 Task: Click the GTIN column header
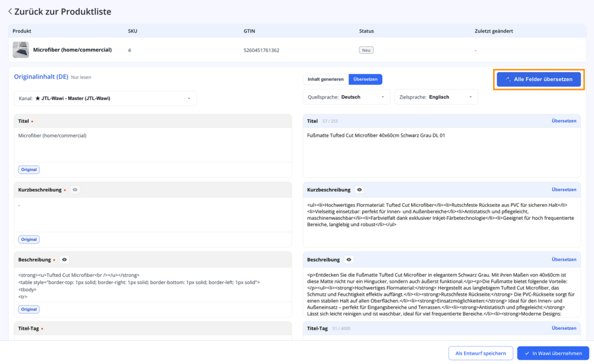tap(249, 31)
